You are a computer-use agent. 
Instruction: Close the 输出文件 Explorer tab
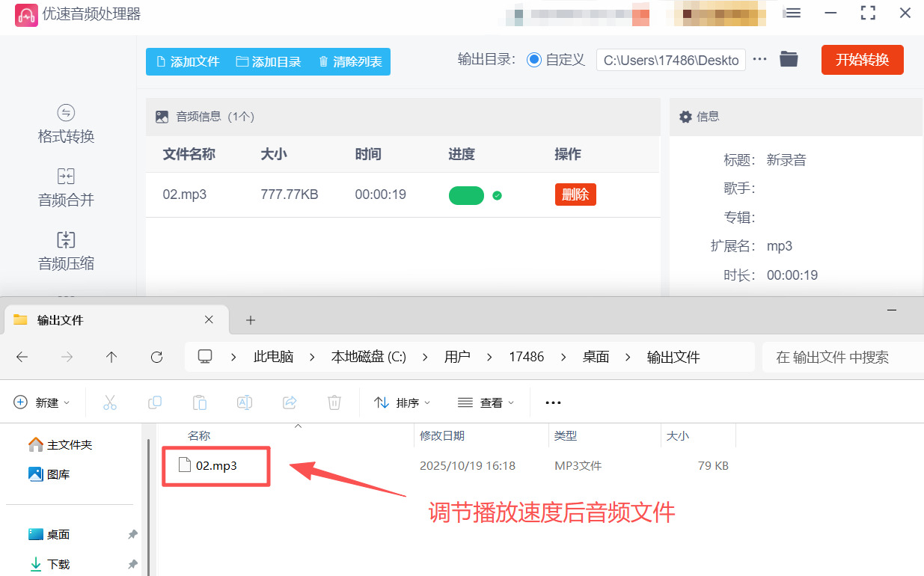coord(209,319)
